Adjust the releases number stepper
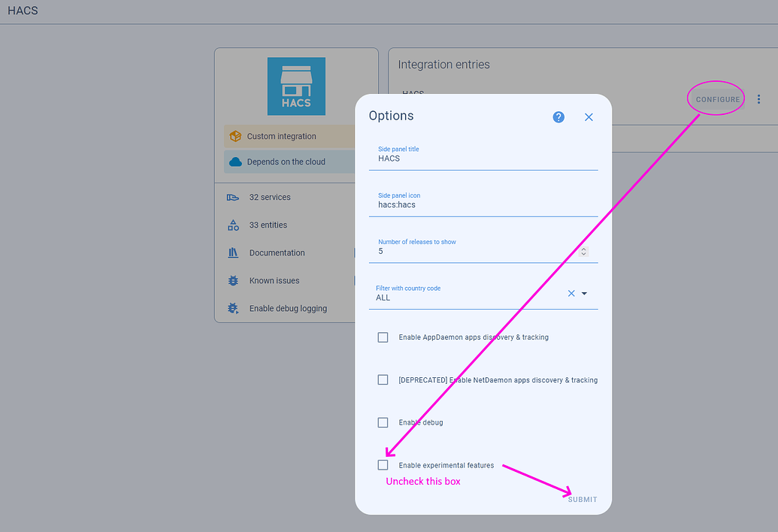Viewport: 778px width, 532px height. pos(583,252)
